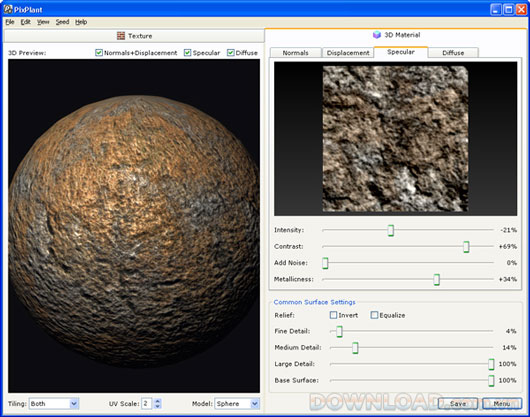Disable the Diffuse preview checkbox
The image size is (530, 417).
click(231, 53)
